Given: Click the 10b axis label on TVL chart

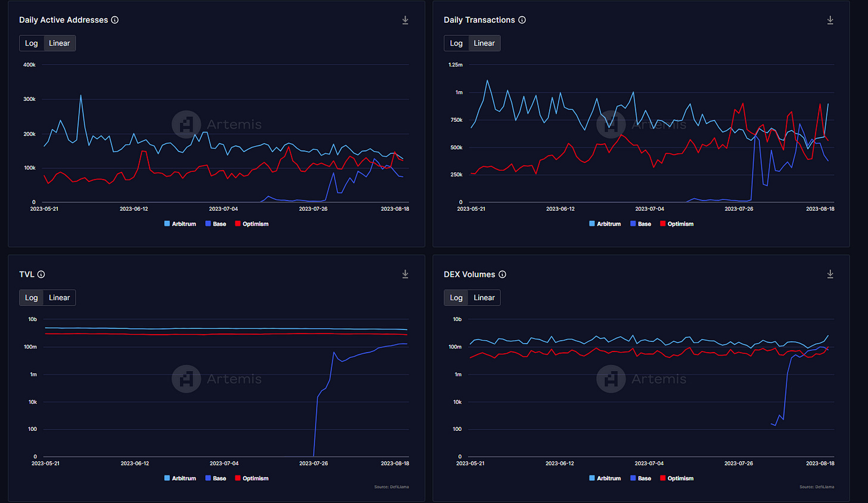Looking at the screenshot, I should point(32,319).
